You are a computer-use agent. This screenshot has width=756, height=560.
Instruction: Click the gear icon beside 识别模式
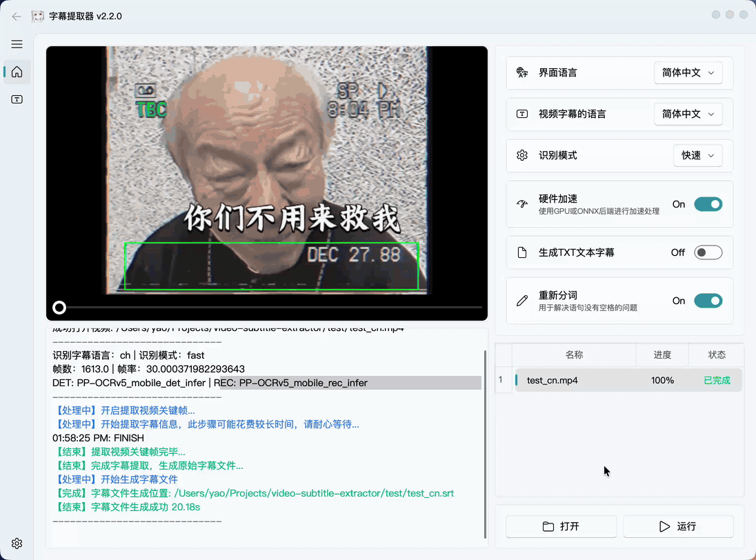coord(522,155)
